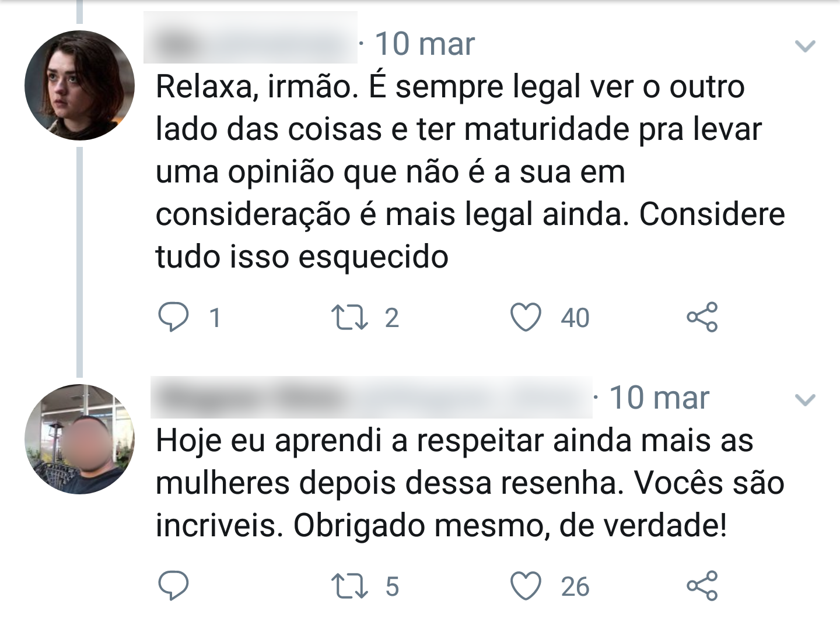Open tweet text 'Relaxa, irmão. É sempre legal'
Image resolution: width=840 pixels, height=622 pixels.
coord(471,172)
